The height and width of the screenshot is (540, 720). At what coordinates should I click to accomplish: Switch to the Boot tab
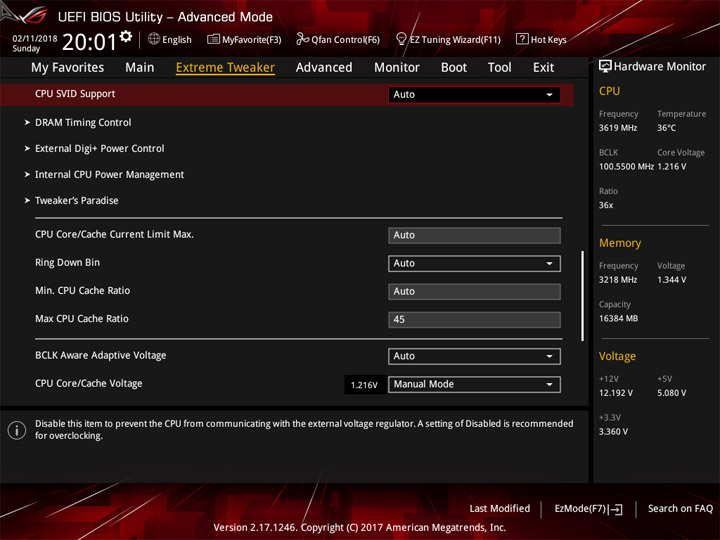[x=454, y=68]
